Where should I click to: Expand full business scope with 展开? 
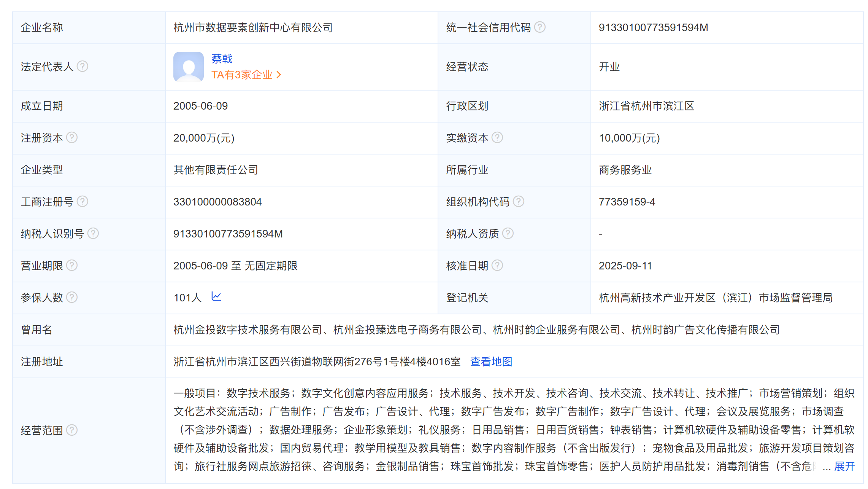tap(844, 466)
